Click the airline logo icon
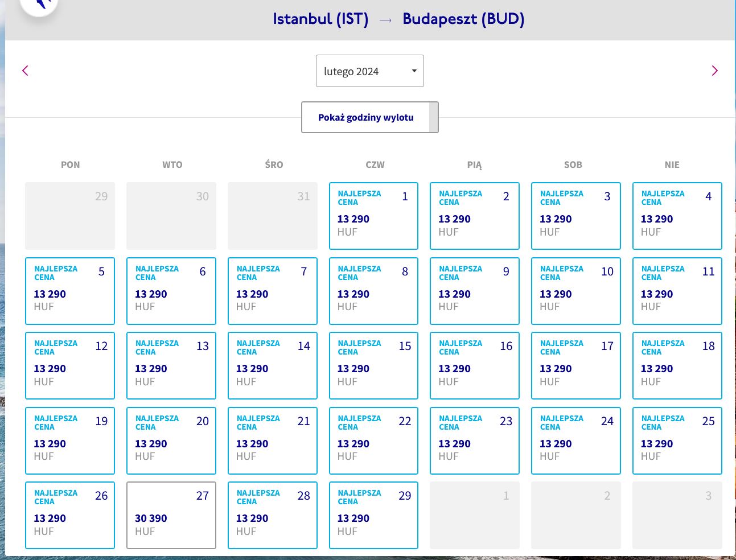 [x=39, y=6]
